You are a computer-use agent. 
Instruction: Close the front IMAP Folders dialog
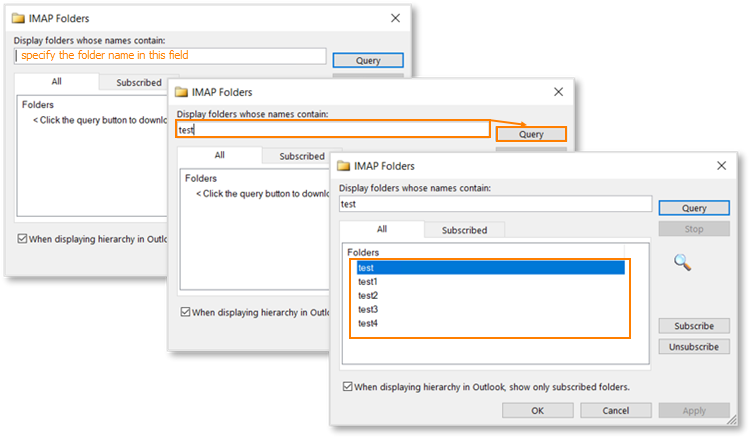pyautogui.click(x=721, y=165)
